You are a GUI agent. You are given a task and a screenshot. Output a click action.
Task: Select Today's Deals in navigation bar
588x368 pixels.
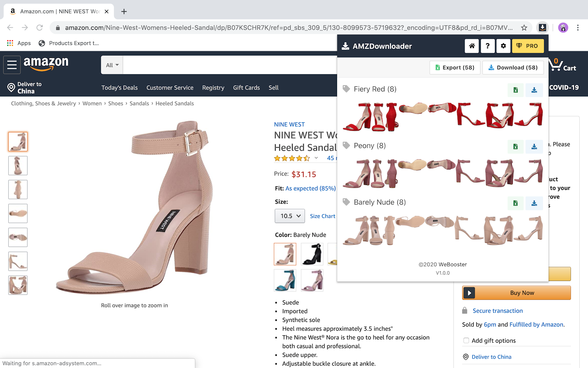click(119, 87)
